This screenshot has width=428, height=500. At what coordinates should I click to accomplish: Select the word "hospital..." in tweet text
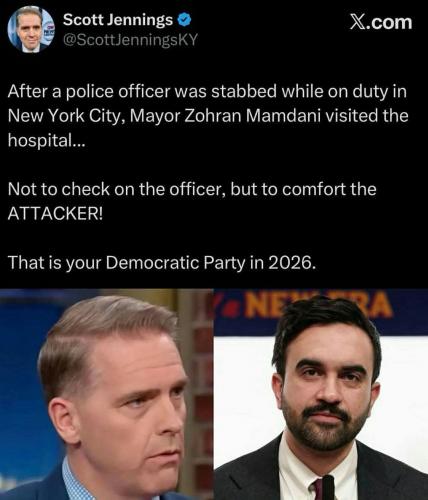click(x=47, y=140)
